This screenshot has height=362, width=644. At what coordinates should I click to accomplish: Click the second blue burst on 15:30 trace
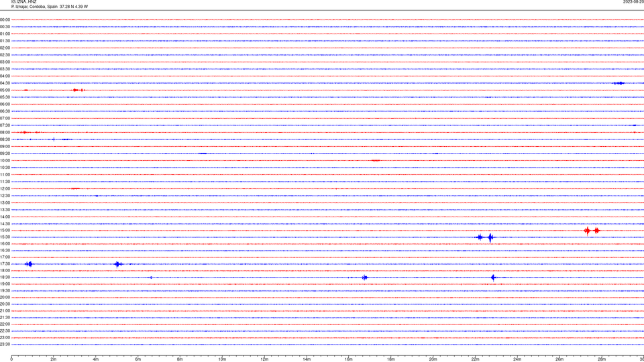pyautogui.click(x=490, y=237)
